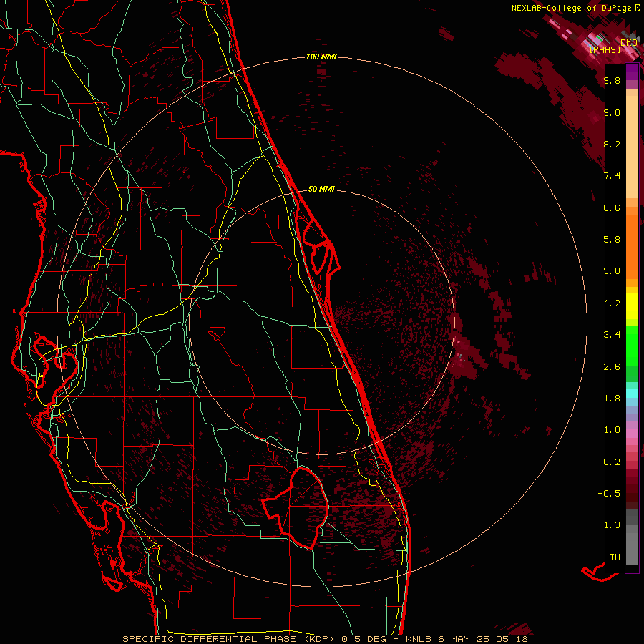Select the 3.4 value on the color scale

tap(612, 335)
